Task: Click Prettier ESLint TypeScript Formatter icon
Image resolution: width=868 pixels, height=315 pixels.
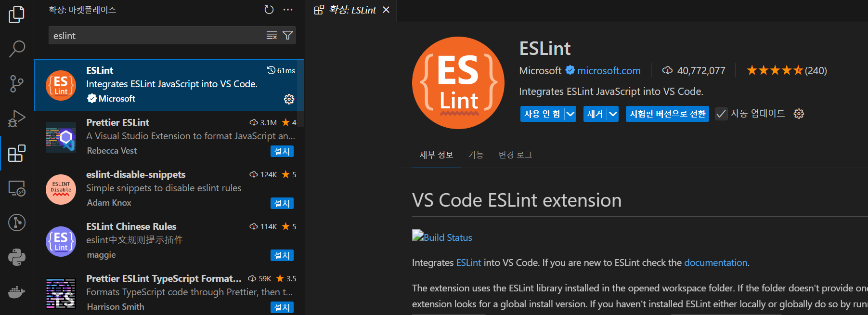Action: tap(61, 293)
